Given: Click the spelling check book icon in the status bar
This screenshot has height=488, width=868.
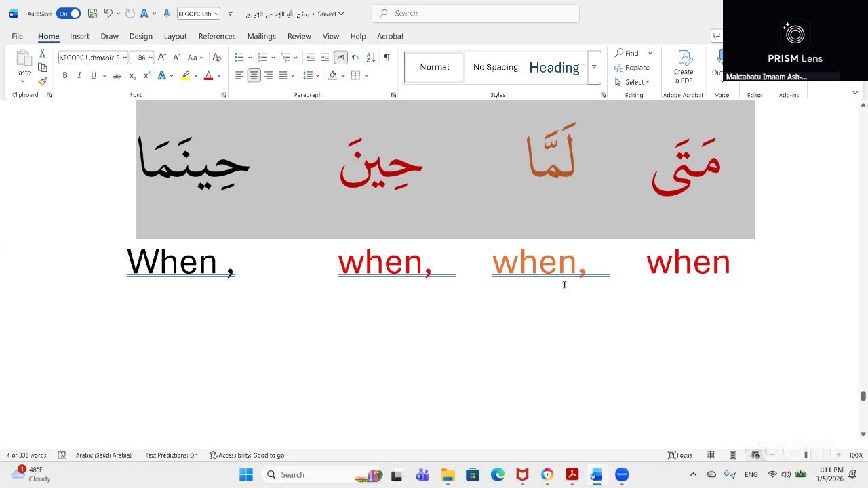Looking at the screenshot, I should pos(62,455).
